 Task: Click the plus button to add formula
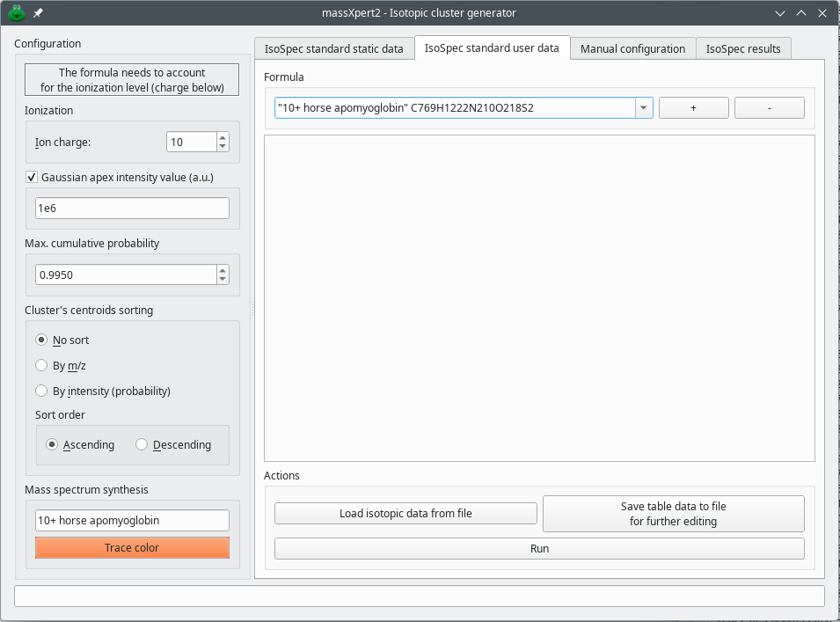[693, 108]
